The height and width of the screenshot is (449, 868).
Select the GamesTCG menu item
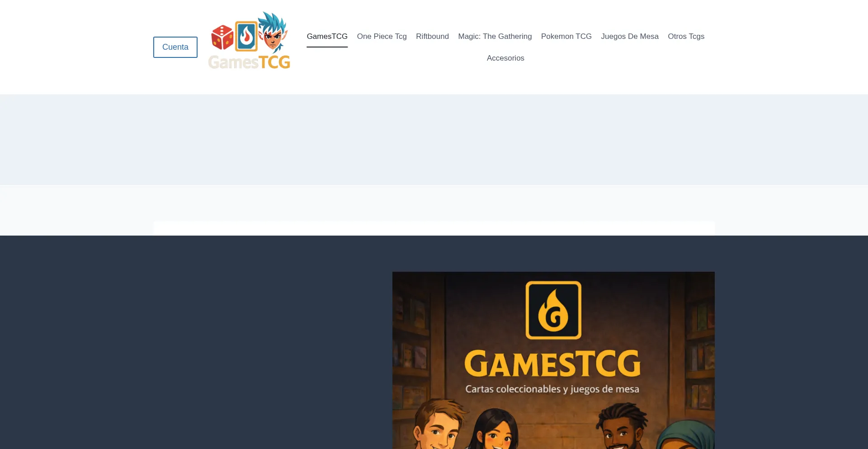click(x=327, y=36)
